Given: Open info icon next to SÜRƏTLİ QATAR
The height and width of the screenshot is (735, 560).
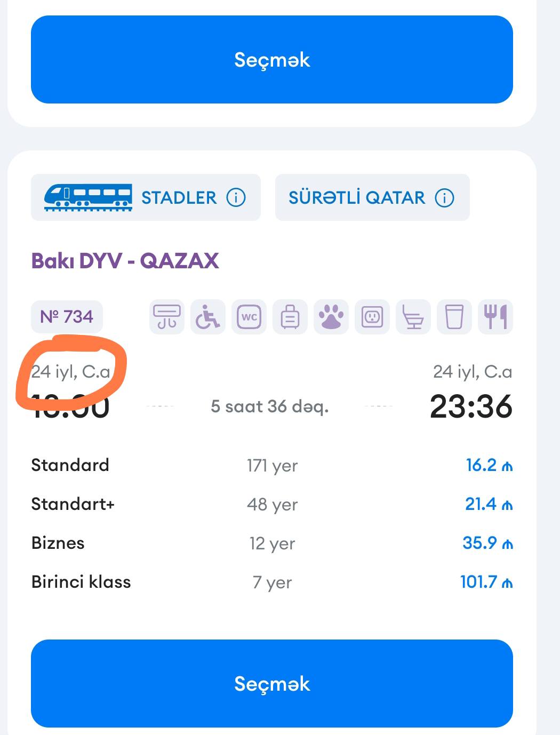Looking at the screenshot, I should (x=445, y=197).
